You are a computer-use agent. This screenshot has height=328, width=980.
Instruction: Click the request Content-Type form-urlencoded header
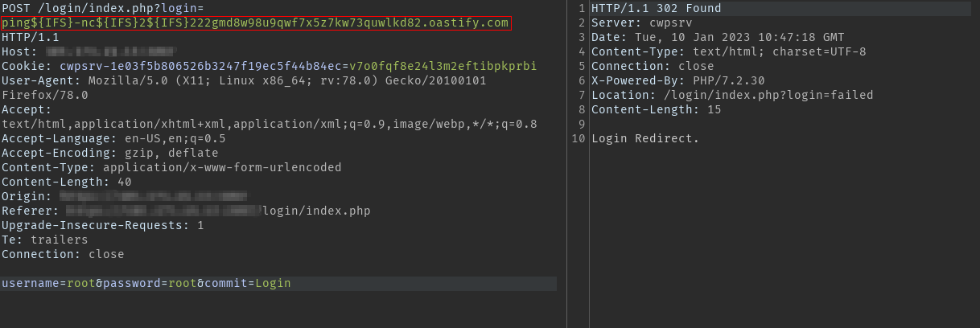pos(171,167)
